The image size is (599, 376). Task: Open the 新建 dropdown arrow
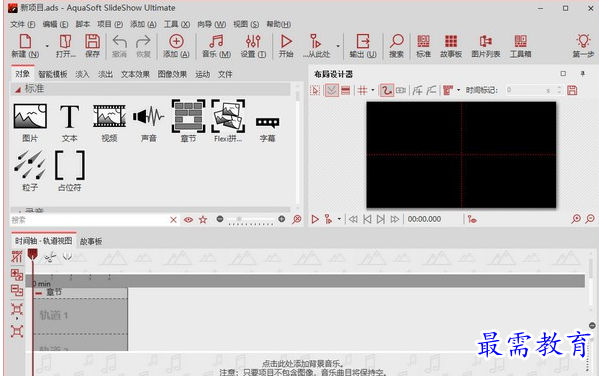click(47, 46)
